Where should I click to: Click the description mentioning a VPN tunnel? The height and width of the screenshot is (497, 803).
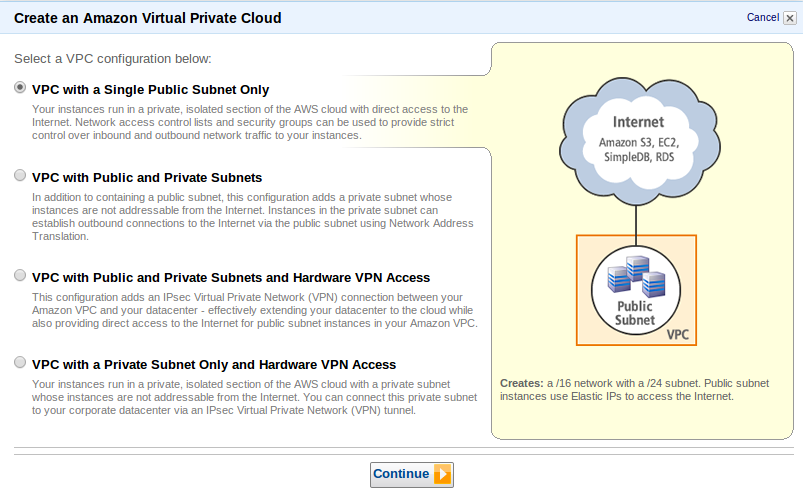pyautogui.click(x=254, y=398)
